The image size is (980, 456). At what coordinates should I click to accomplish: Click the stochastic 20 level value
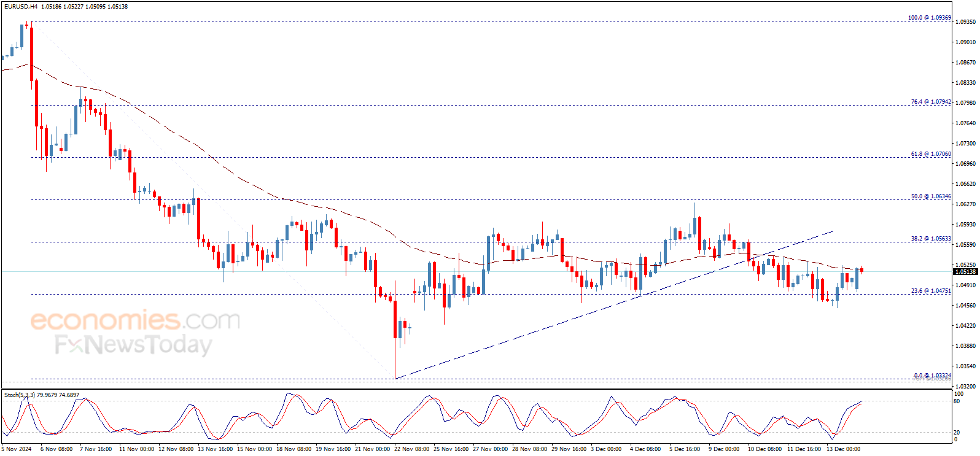pos(957,433)
